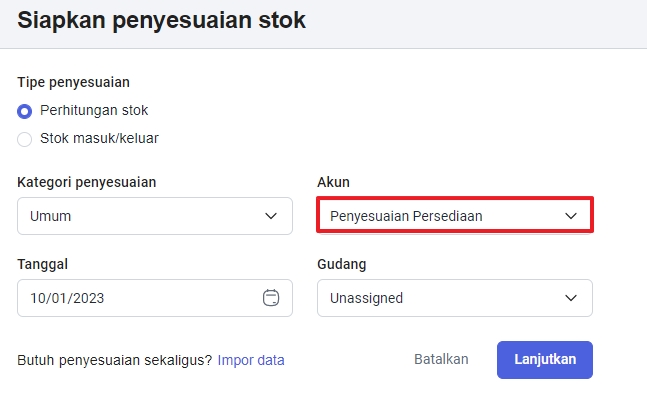
Task: Click the Siapkan penyesuaian stok heading
Action: click(162, 19)
